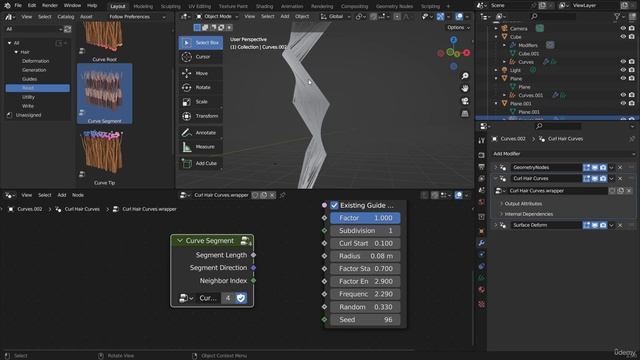Choose the Annotate tool

[x=201, y=133]
